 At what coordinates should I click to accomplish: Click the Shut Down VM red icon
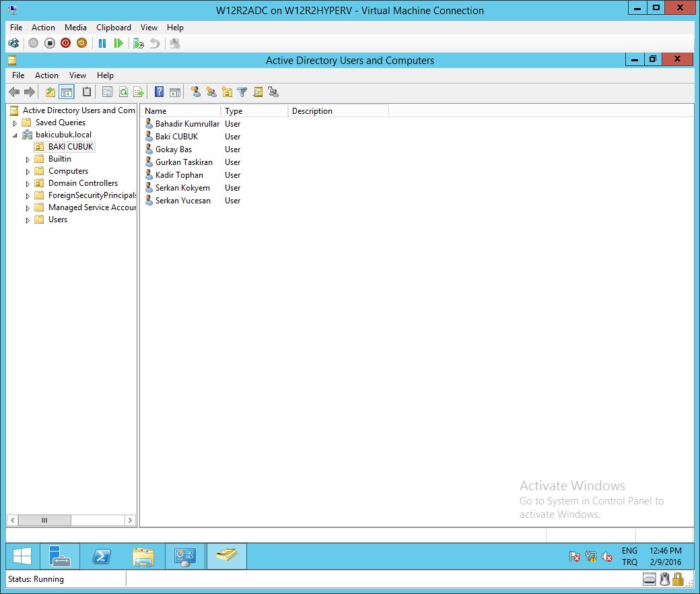65,43
